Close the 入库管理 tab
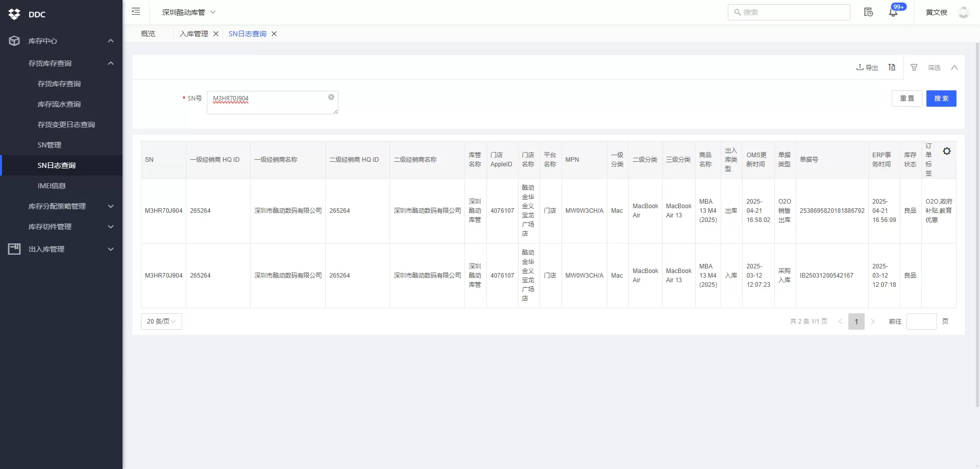 (216, 34)
